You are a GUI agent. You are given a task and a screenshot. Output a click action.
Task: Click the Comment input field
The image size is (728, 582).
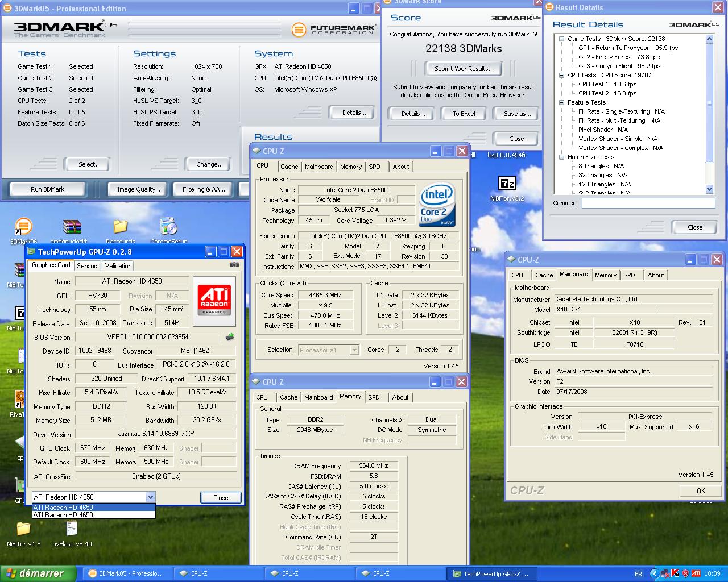pos(648,203)
